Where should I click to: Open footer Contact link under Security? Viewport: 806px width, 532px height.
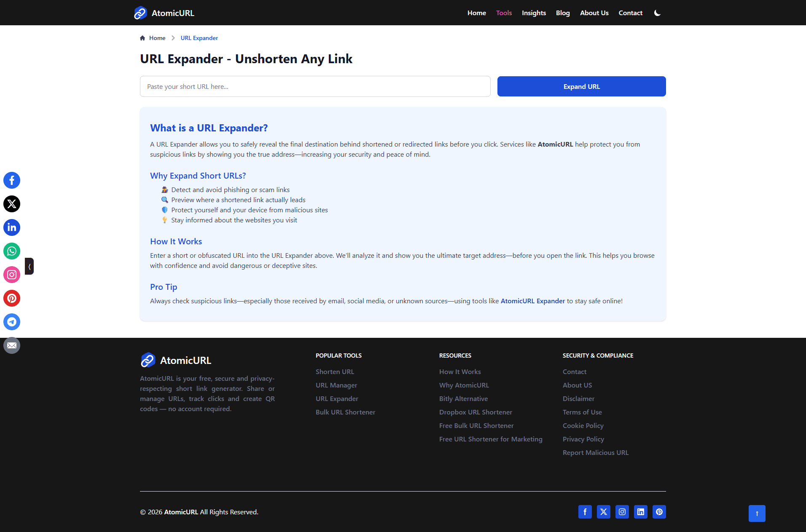pos(575,372)
